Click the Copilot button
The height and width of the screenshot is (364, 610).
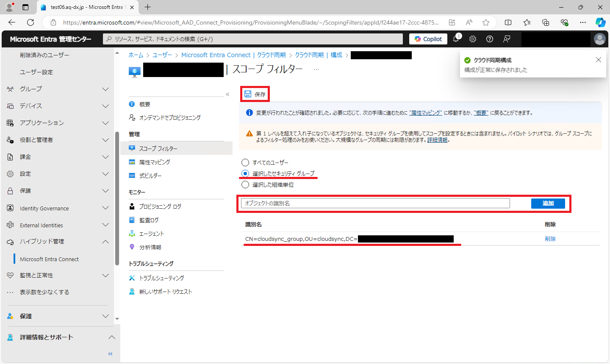(x=428, y=39)
